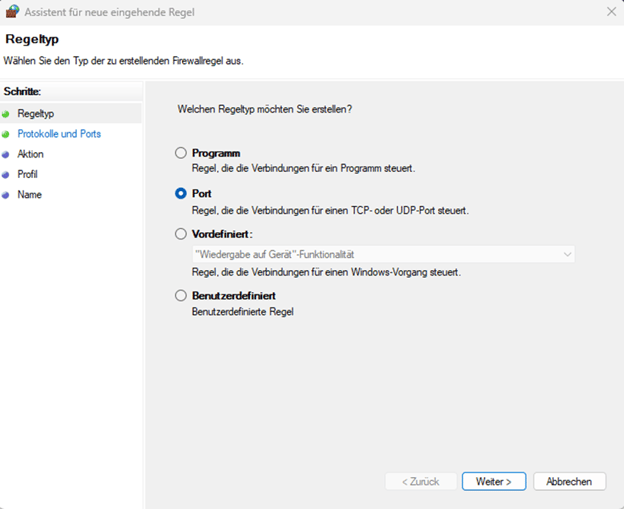Click the bullet icon beside Aktion
Screen dimensions: 624x509
6,154
